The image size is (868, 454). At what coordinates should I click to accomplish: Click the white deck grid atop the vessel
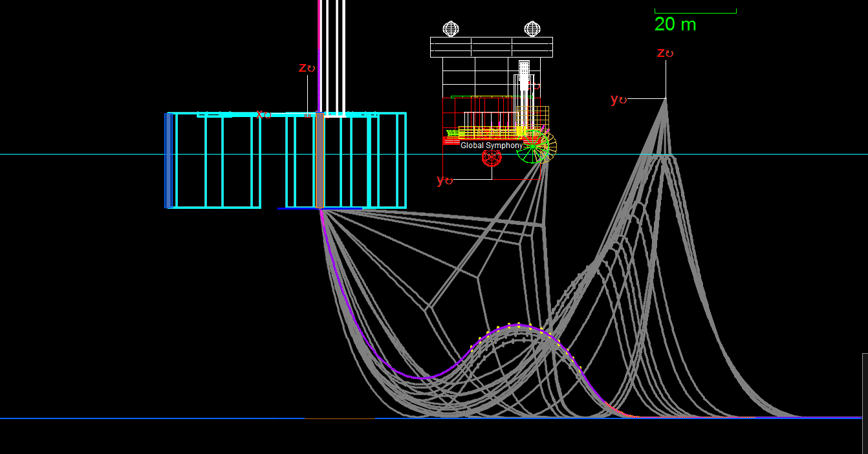491,47
